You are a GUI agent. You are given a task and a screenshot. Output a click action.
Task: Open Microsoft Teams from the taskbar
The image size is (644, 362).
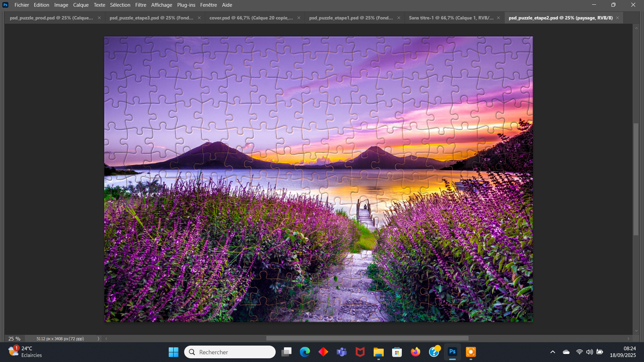coord(342,352)
